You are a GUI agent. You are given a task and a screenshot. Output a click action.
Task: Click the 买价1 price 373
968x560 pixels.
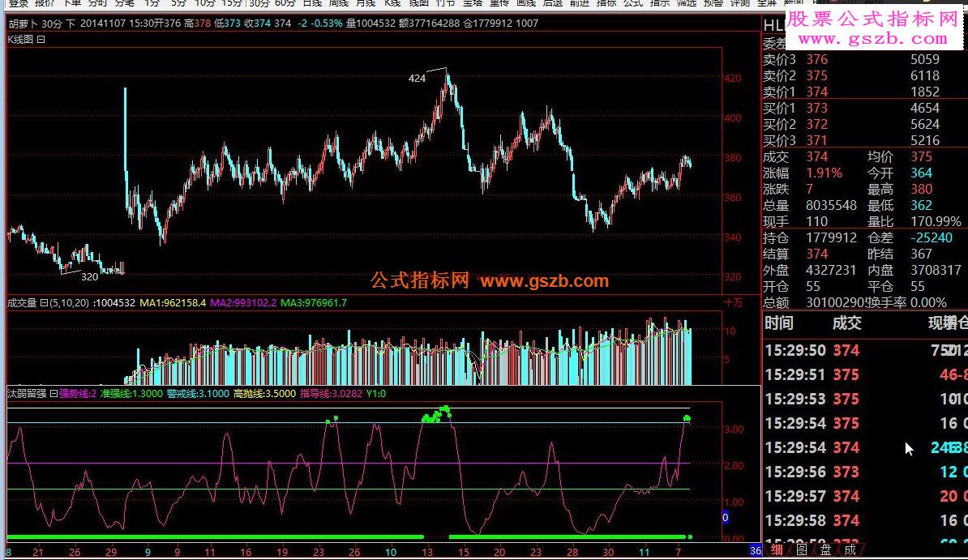[816, 109]
